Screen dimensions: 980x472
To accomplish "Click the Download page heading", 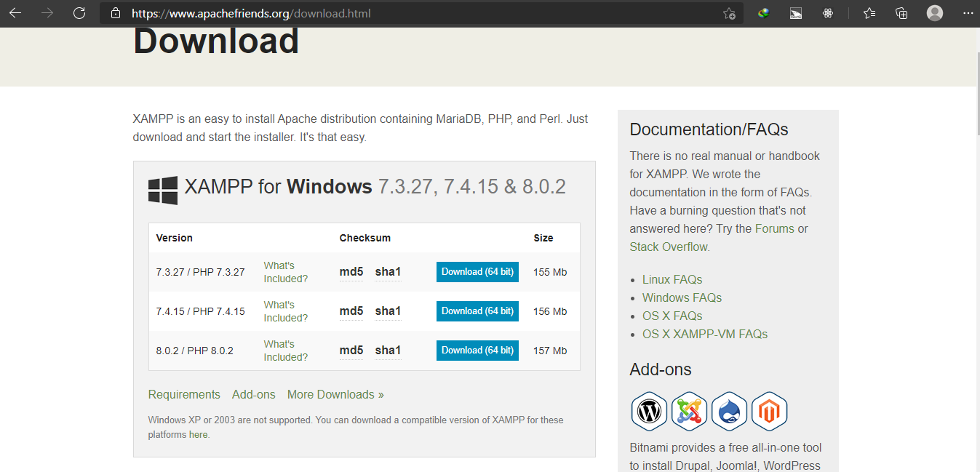I will (217, 41).
